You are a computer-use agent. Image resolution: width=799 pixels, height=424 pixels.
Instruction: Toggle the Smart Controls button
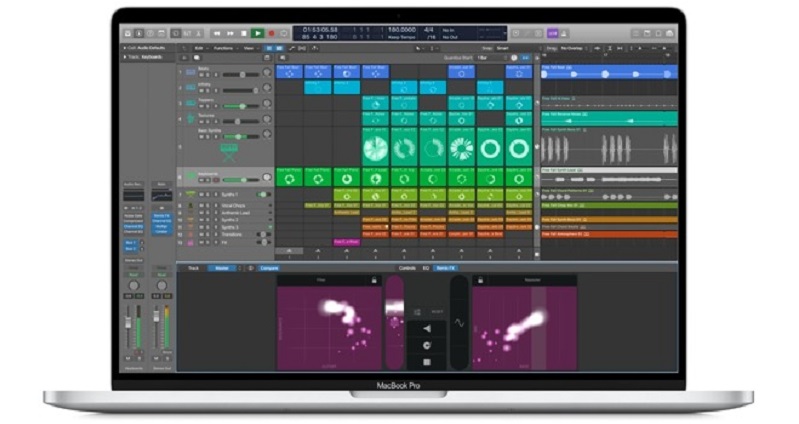(176, 34)
